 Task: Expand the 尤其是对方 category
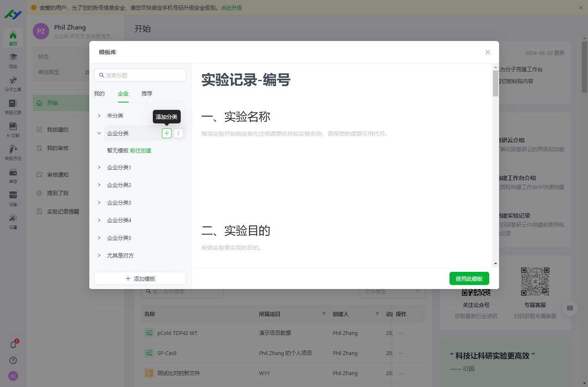[99, 255]
